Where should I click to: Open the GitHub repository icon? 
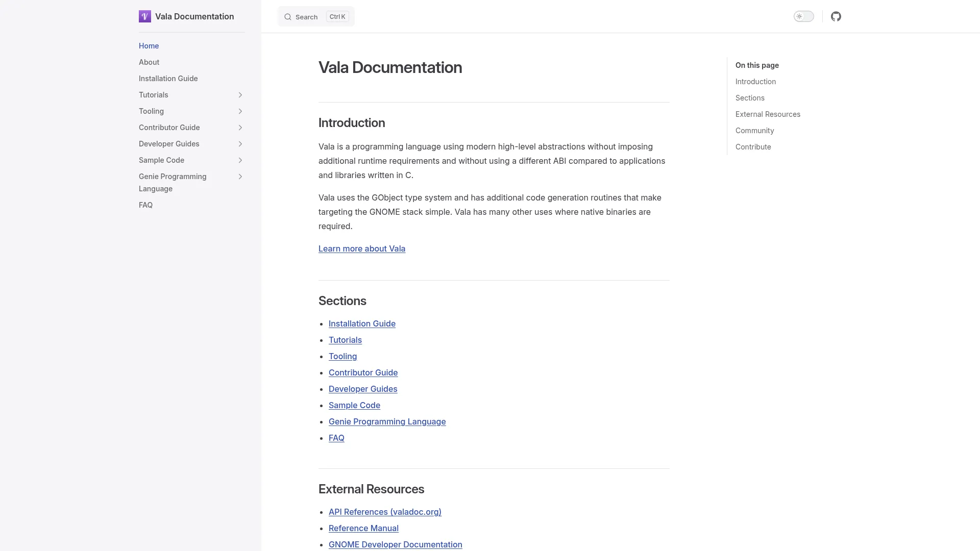(x=836, y=16)
